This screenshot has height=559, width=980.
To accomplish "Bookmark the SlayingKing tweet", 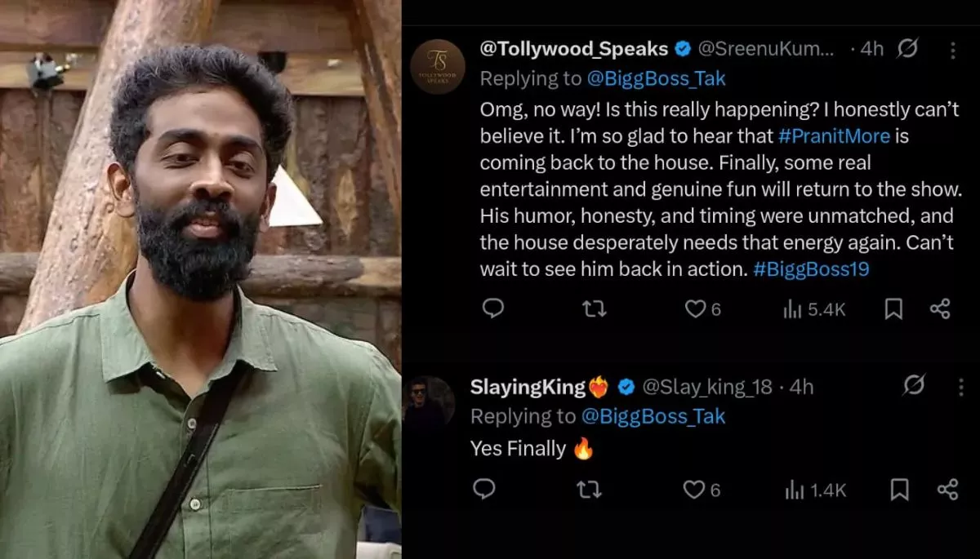I will [x=899, y=489].
